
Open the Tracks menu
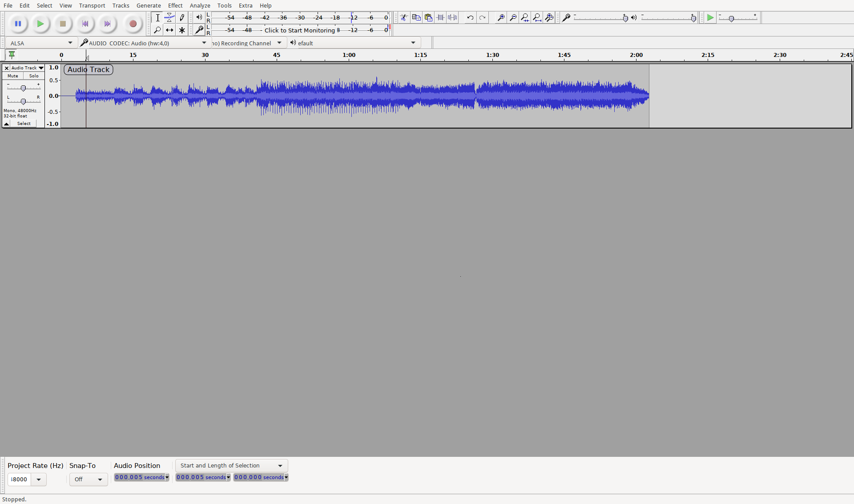tap(121, 5)
